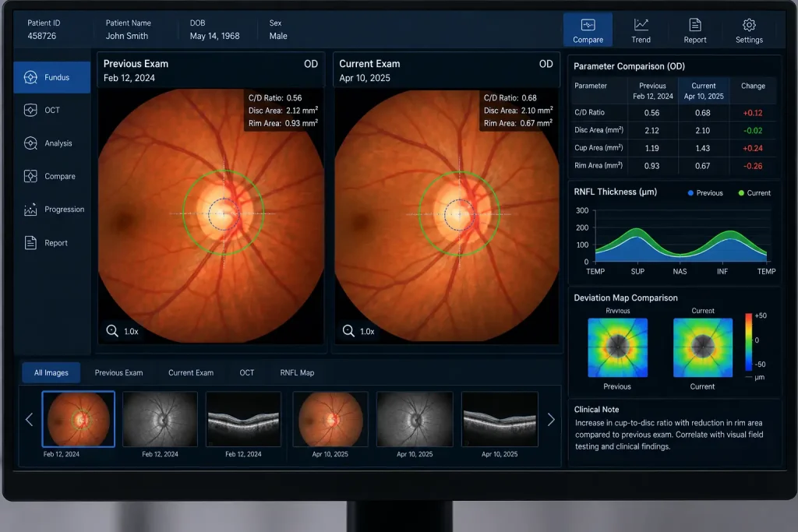Image resolution: width=798 pixels, height=532 pixels.
Task: Select the Feb 12, 2024 red-free grayscale thumbnail
Action: coord(160,419)
